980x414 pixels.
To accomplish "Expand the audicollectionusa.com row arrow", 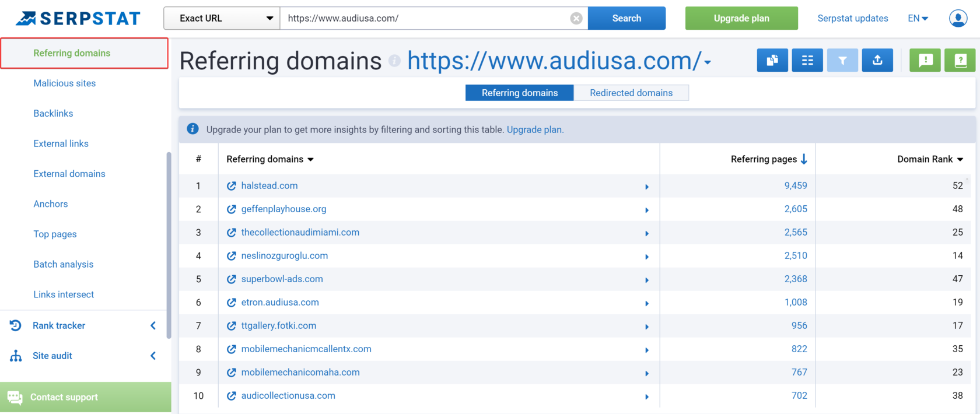I will point(647,397).
